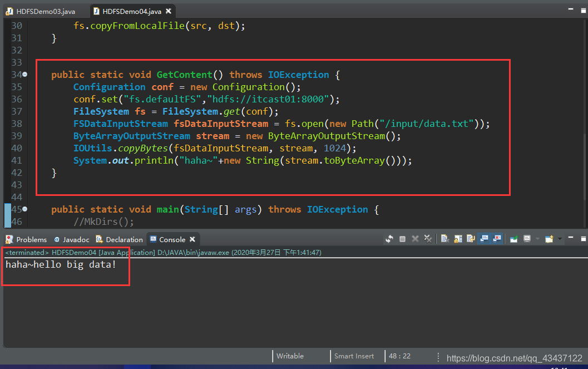Viewport: 588px width, 369px height.
Task: Collapse the GetContent method at line 34
Action: (24, 74)
